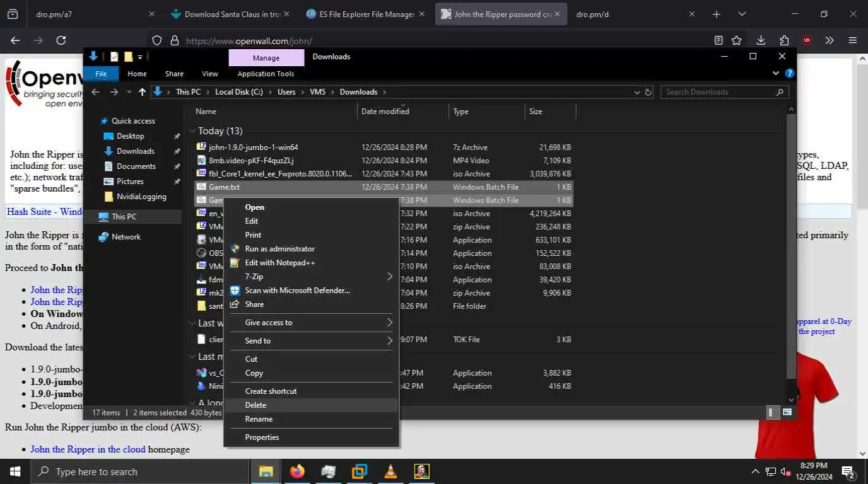Refresh the Downloads folder in Explorer
868x484 pixels.
pos(648,92)
